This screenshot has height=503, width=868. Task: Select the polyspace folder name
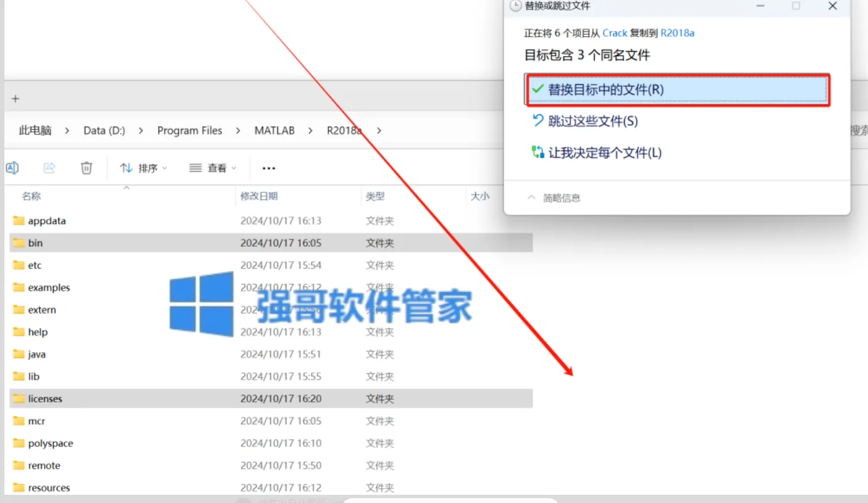pyautogui.click(x=51, y=444)
